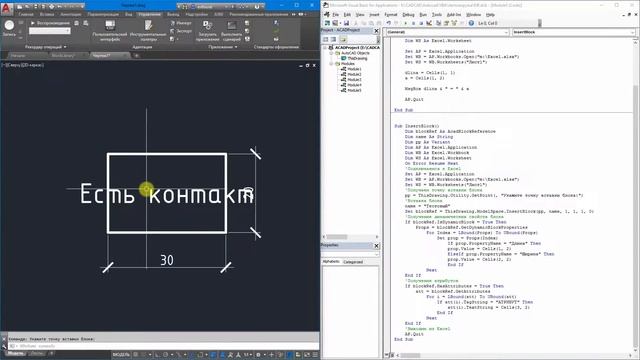Add a new drawing tab with plus button
The height and width of the screenshot is (360, 640).
pyautogui.click(x=137, y=56)
